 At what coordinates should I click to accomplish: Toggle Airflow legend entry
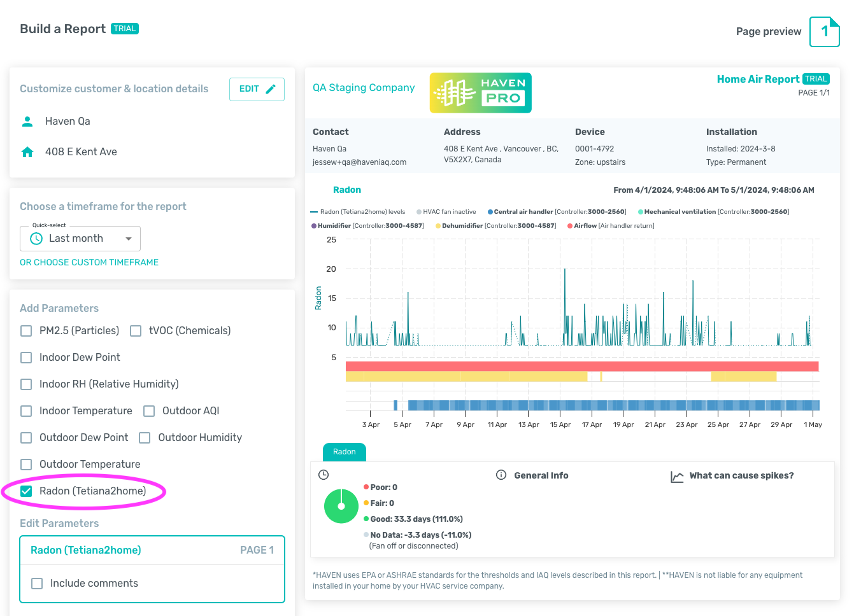611,226
